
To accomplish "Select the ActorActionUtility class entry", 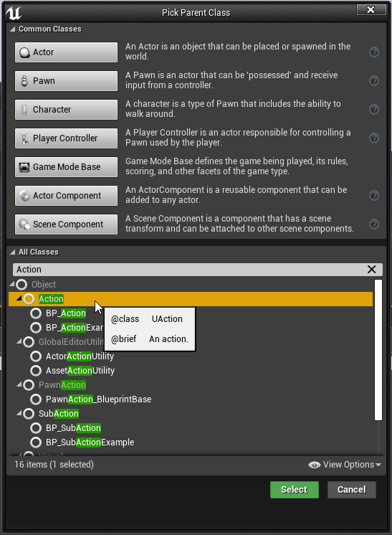I will 80,356.
